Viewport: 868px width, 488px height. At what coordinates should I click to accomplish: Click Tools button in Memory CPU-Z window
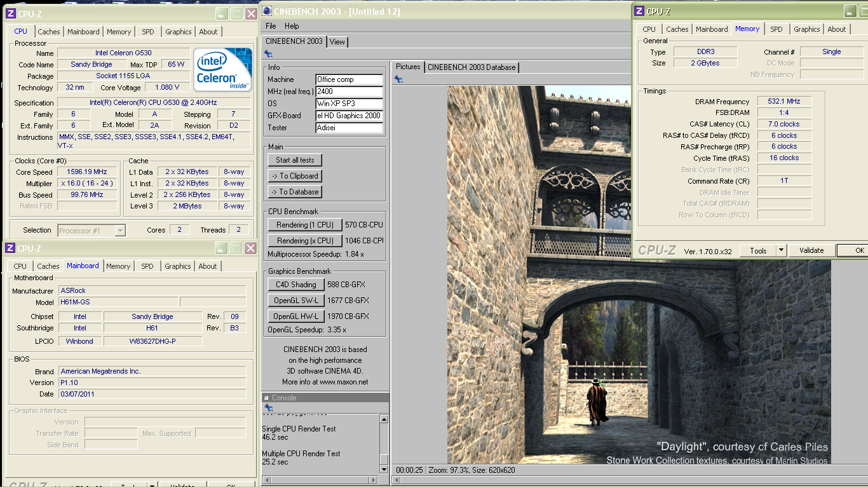(759, 250)
